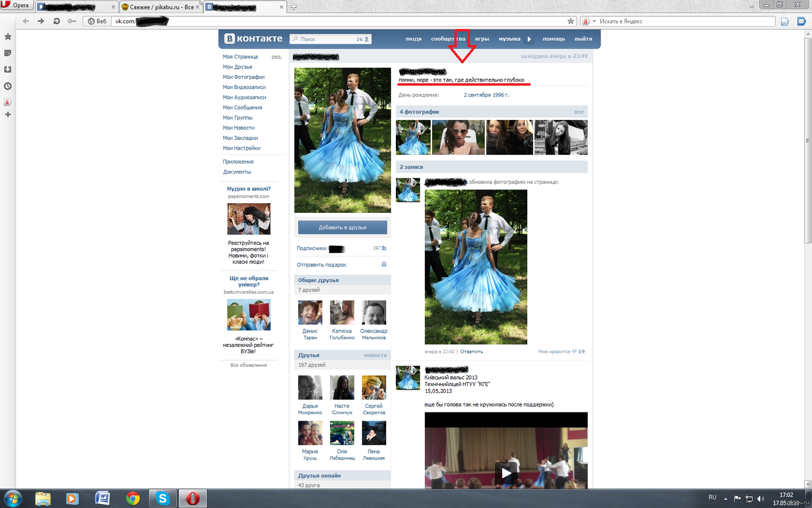Open a new tab with the plus button
The height and width of the screenshot is (508, 812).
click(x=293, y=7)
